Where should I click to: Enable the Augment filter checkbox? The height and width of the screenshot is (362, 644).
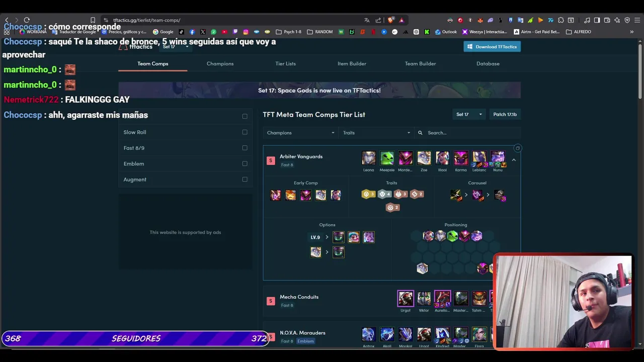pyautogui.click(x=245, y=179)
